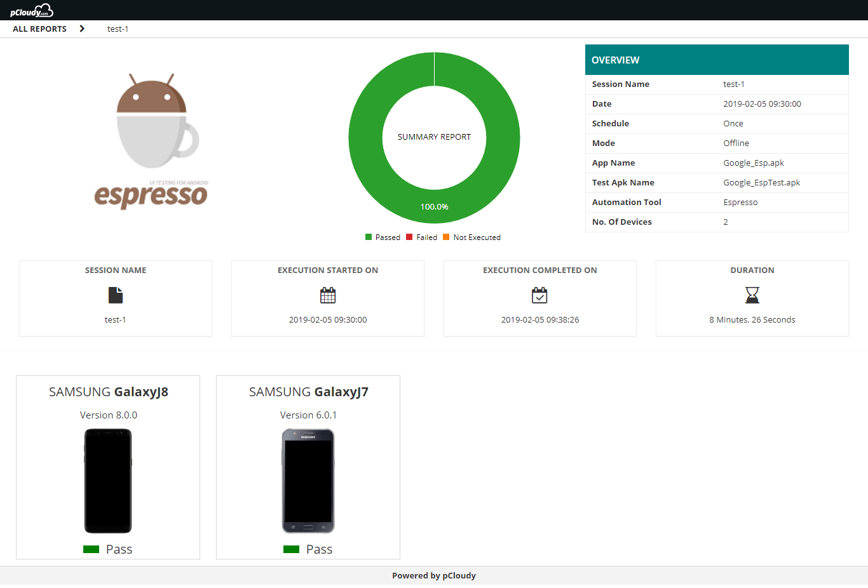Toggle the Passed green legend swatch

[369, 237]
